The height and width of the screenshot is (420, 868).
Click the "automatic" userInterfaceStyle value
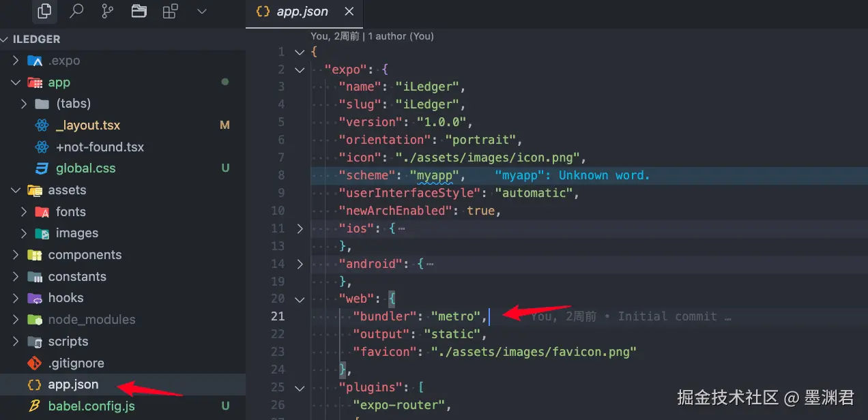click(534, 193)
